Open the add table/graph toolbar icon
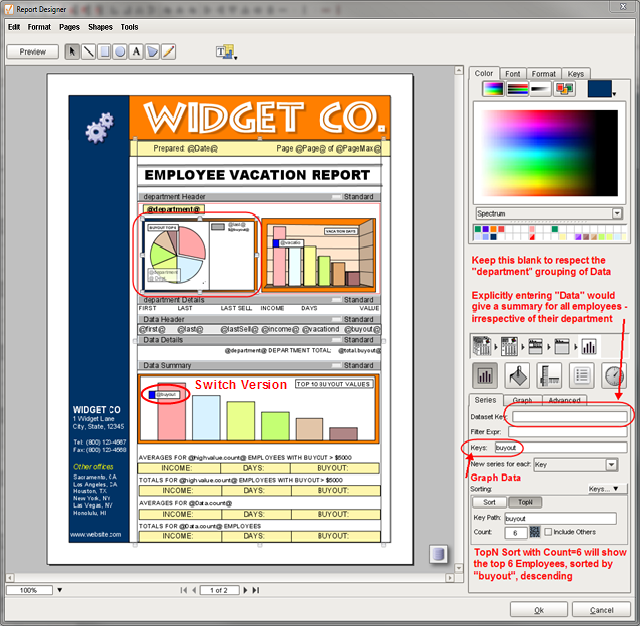 click(x=226, y=52)
